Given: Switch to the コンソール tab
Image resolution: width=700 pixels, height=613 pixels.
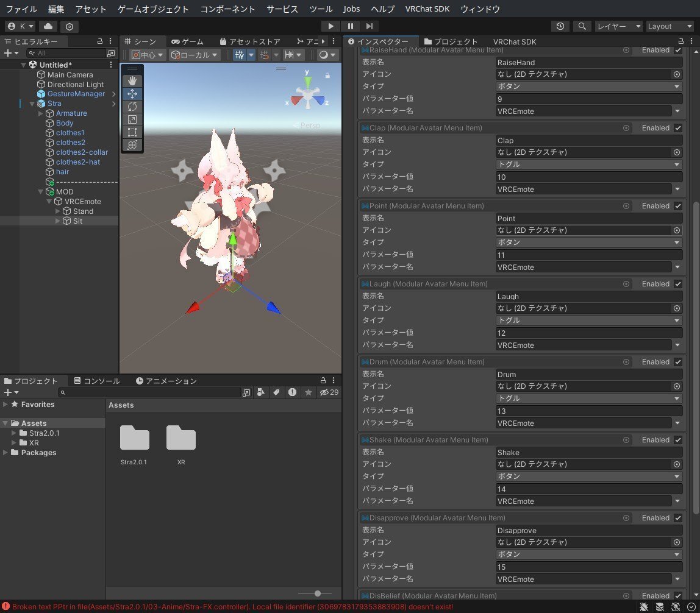Looking at the screenshot, I should coord(97,381).
